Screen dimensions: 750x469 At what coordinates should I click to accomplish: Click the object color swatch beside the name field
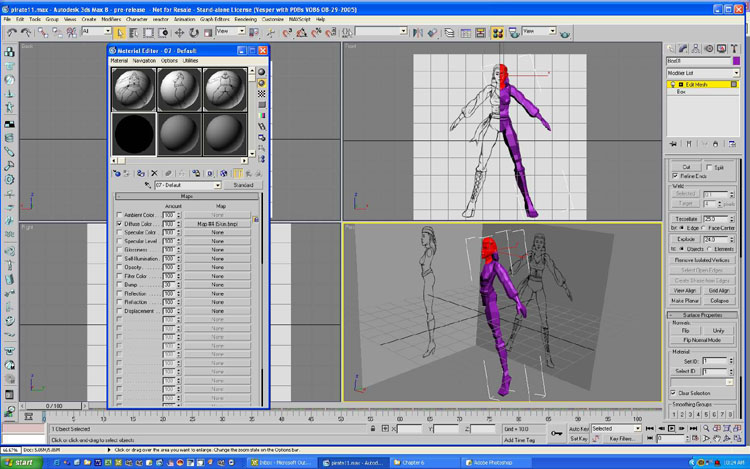tap(736, 61)
